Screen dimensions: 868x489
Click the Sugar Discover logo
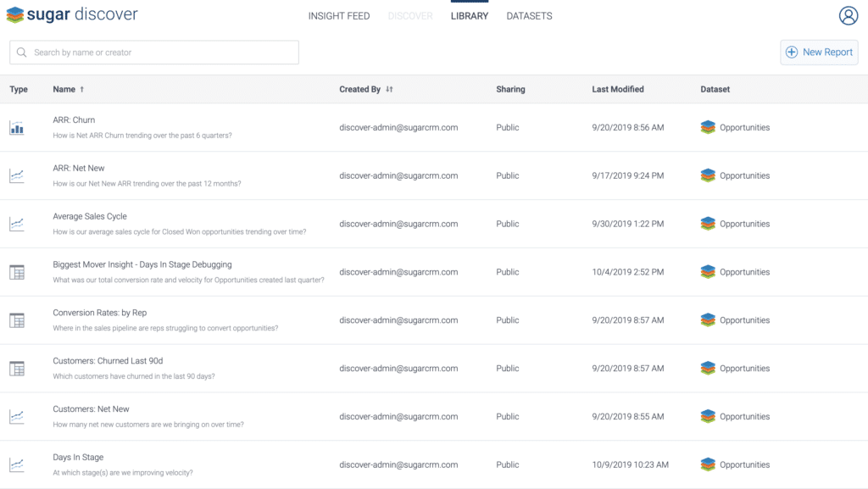[x=72, y=14]
